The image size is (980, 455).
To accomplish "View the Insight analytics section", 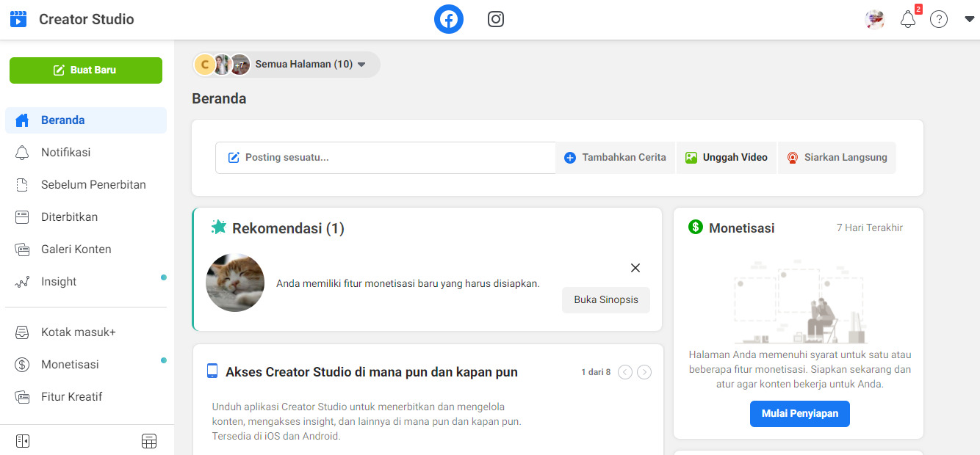I will pos(57,281).
